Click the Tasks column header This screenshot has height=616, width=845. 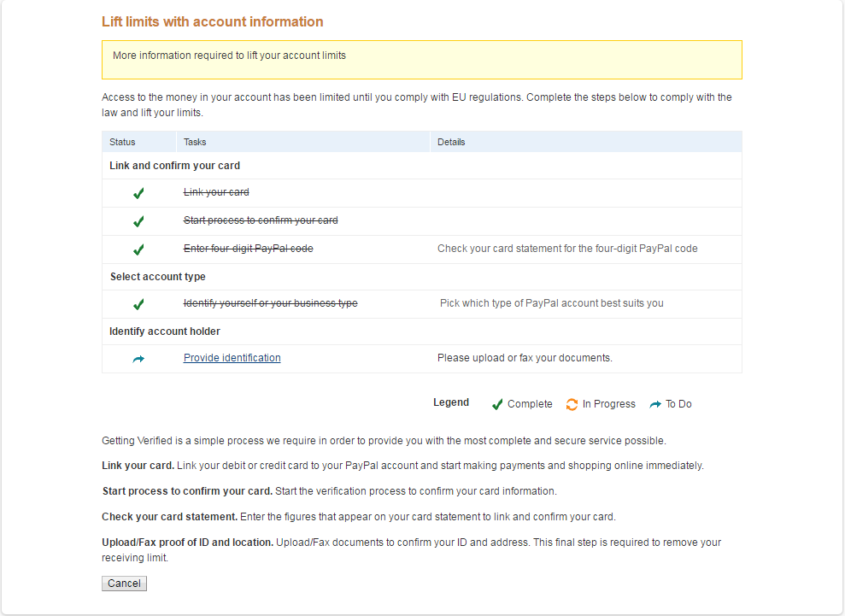click(x=195, y=142)
